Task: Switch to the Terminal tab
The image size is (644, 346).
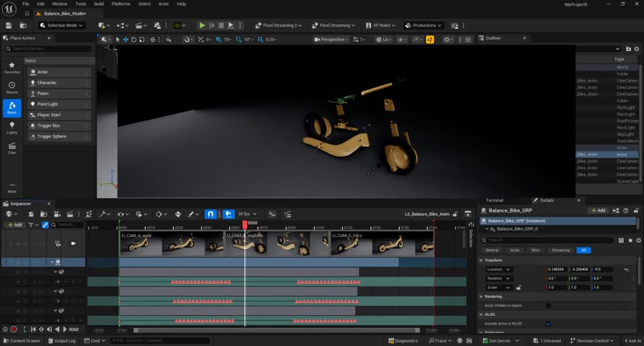Action: pos(494,200)
